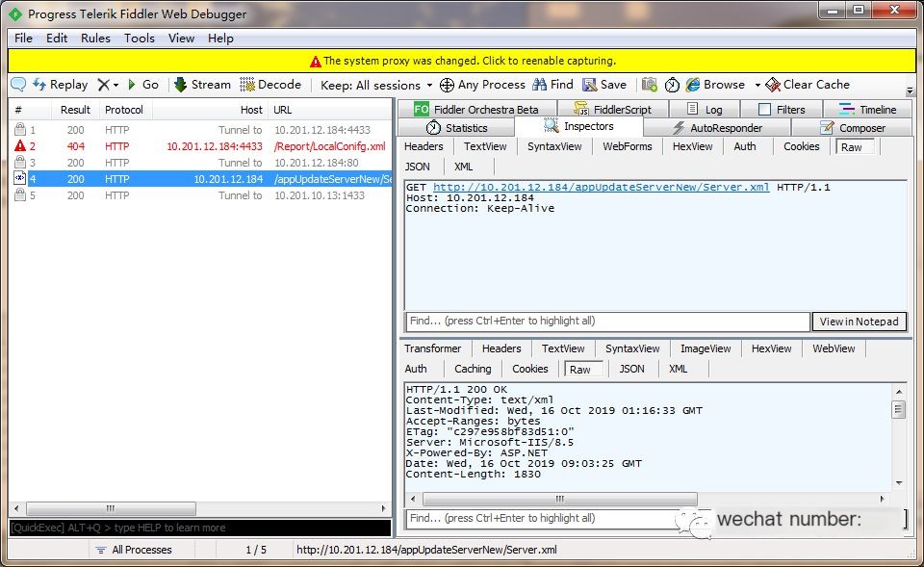The height and width of the screenshot is (567, 924).
Task: Open the Tools menu
Action: pyautogui.click(x=139, y=39)
